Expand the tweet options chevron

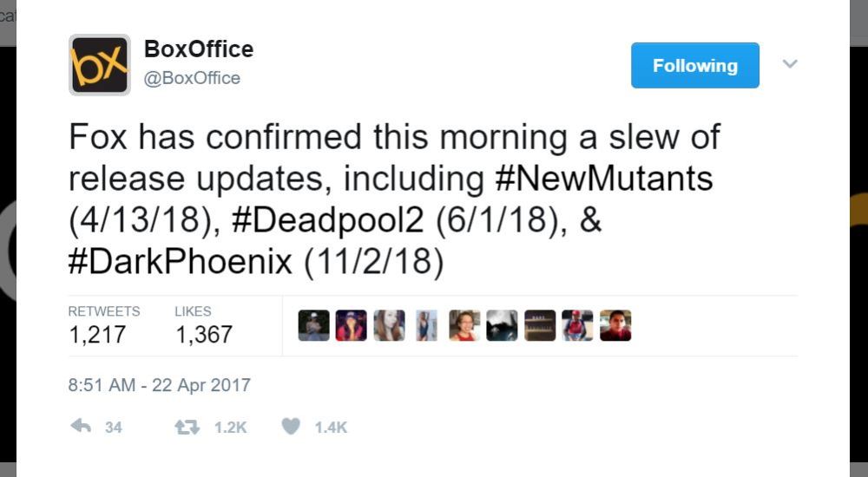click(x=790, y=64)
